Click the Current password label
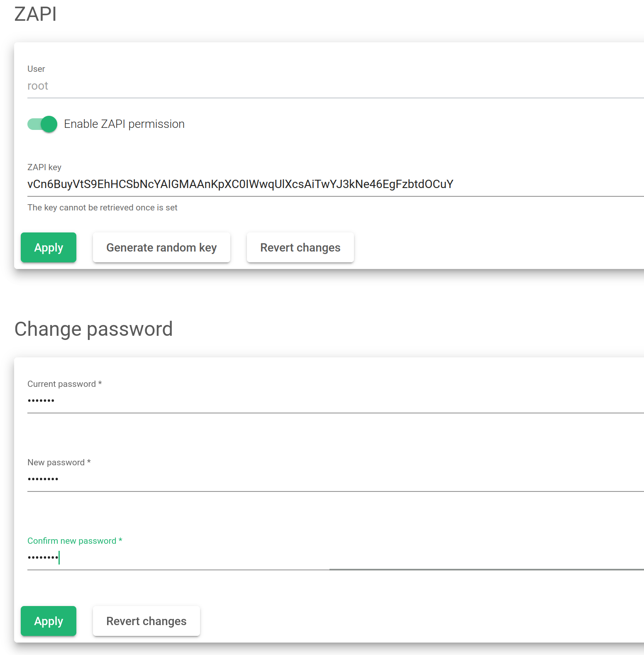Screen dimensions: 644x655 [x=65, y=384]
